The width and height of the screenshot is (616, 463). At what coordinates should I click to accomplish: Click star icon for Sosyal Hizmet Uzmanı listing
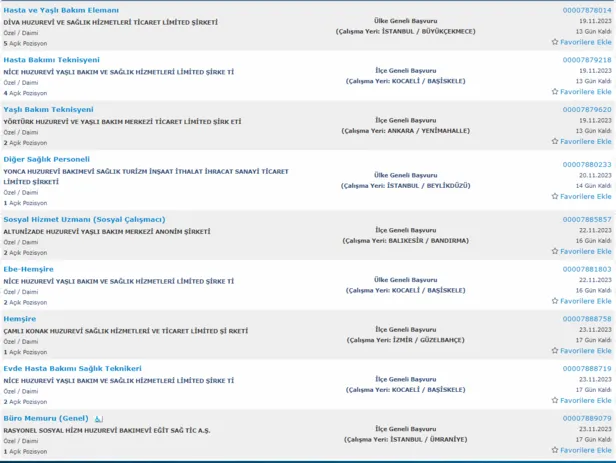pos(556,251)
